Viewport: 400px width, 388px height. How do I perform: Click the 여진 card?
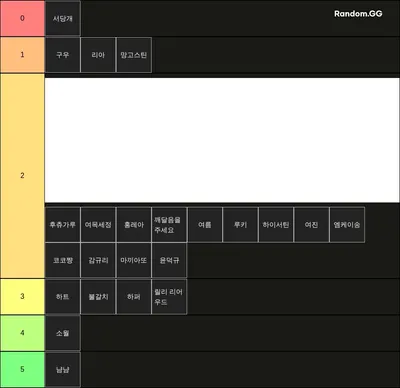311,225
